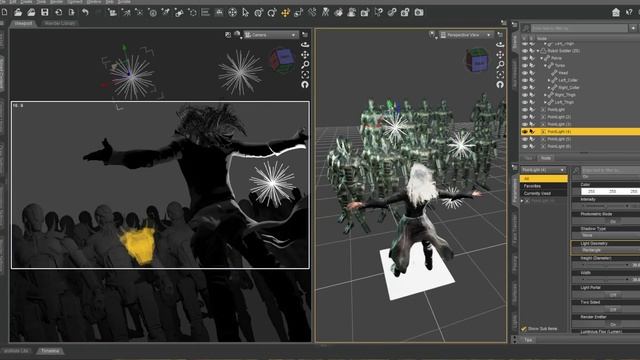Toggle selectability arrow for PointLight (4)

pos(532,131)
